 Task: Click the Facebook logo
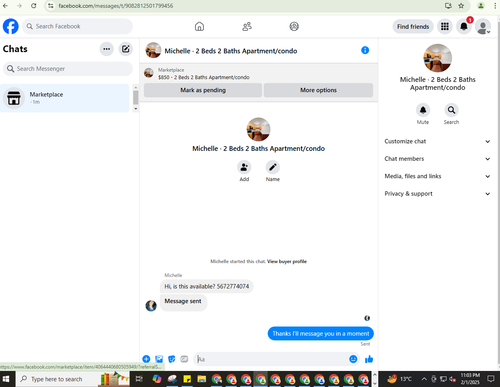(x=11, y=26)
